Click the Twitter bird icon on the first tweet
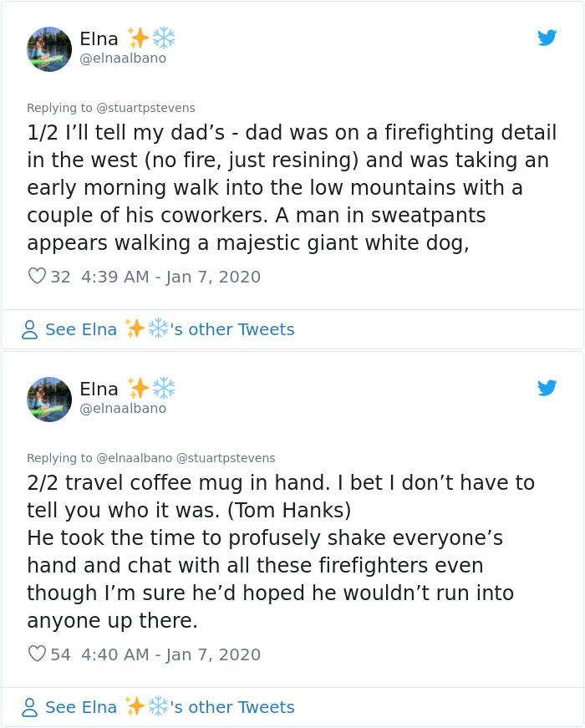This screenshot has width=585, height=728. tap(548, 38)
